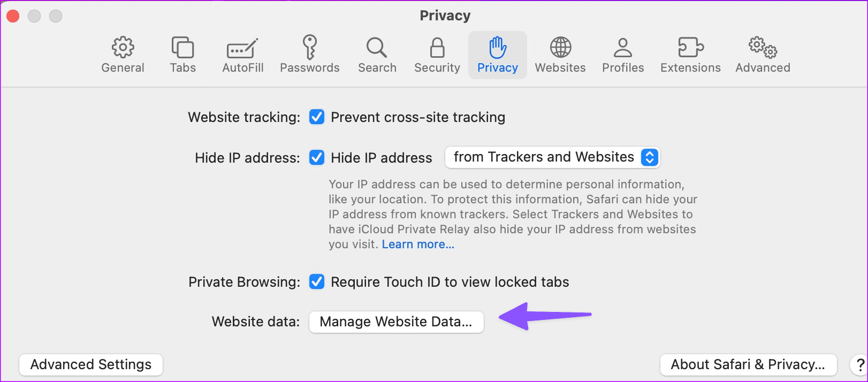Open the Advanced gears settings icon
The image size is (868, 382).
click(762, 54)
